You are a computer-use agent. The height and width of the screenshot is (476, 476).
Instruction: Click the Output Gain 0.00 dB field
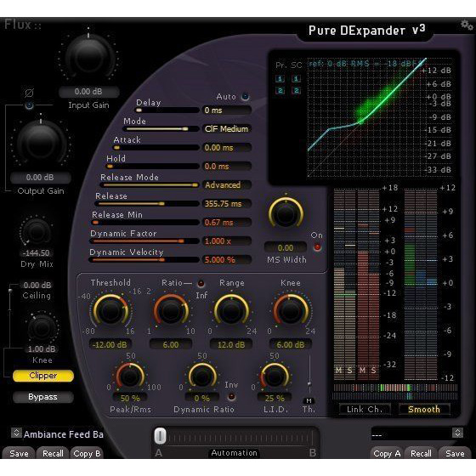(x=40, y=178)
